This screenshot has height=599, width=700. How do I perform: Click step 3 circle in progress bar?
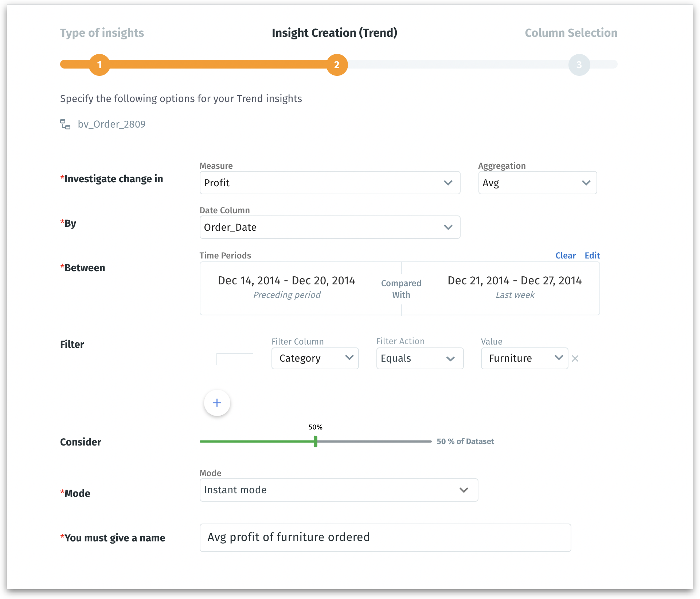coord(579,65)
